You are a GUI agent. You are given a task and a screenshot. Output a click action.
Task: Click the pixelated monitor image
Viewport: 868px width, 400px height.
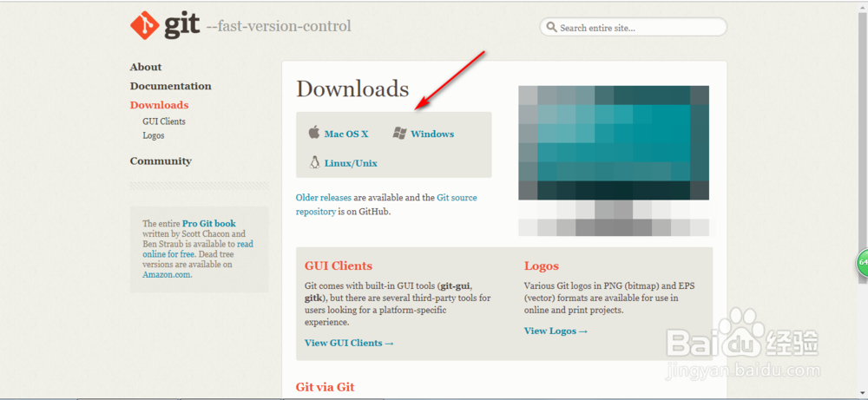click(x=614, y=161)
